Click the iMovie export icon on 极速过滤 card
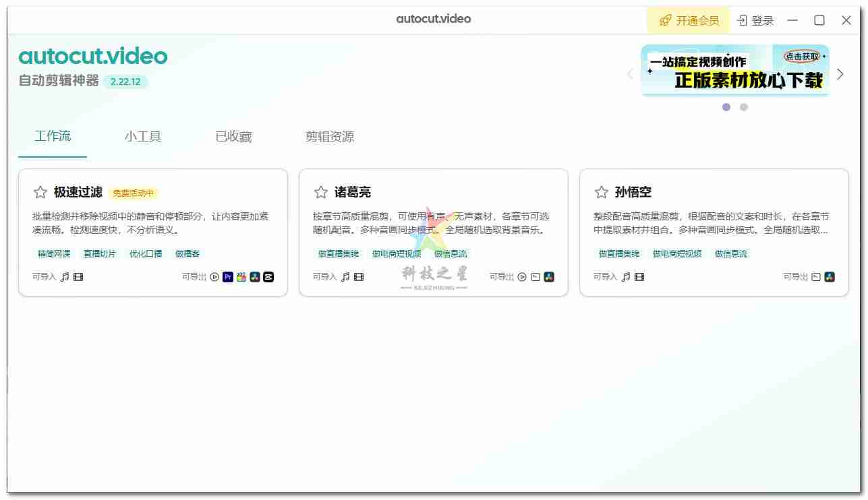The image size is (868, 500). pyautogui.click(x=241, y=276)
